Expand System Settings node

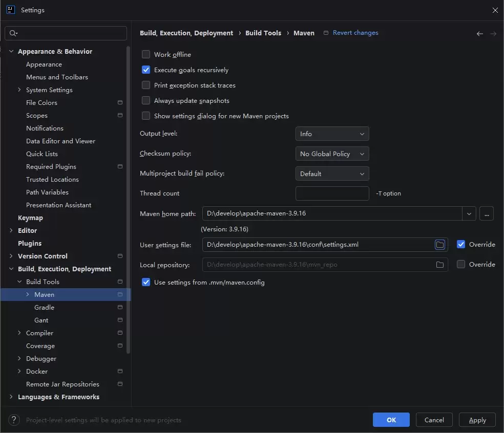pyautogui.click(x=19, y=90)
